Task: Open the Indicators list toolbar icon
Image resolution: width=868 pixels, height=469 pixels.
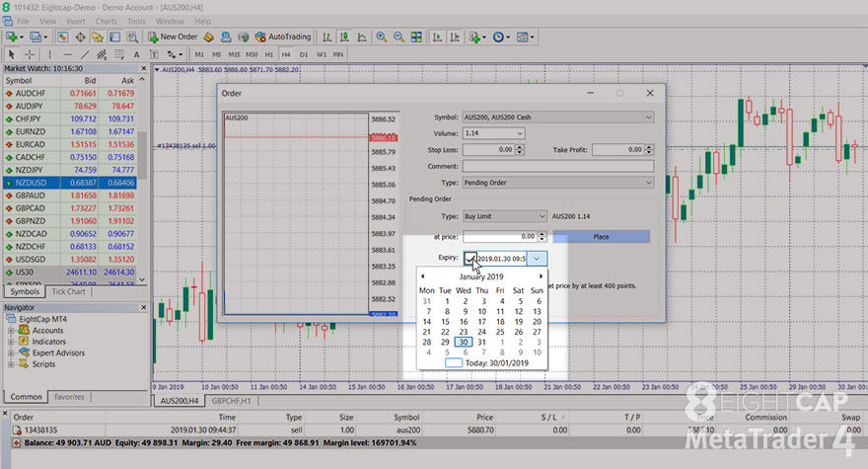Action: pos(475,38)
